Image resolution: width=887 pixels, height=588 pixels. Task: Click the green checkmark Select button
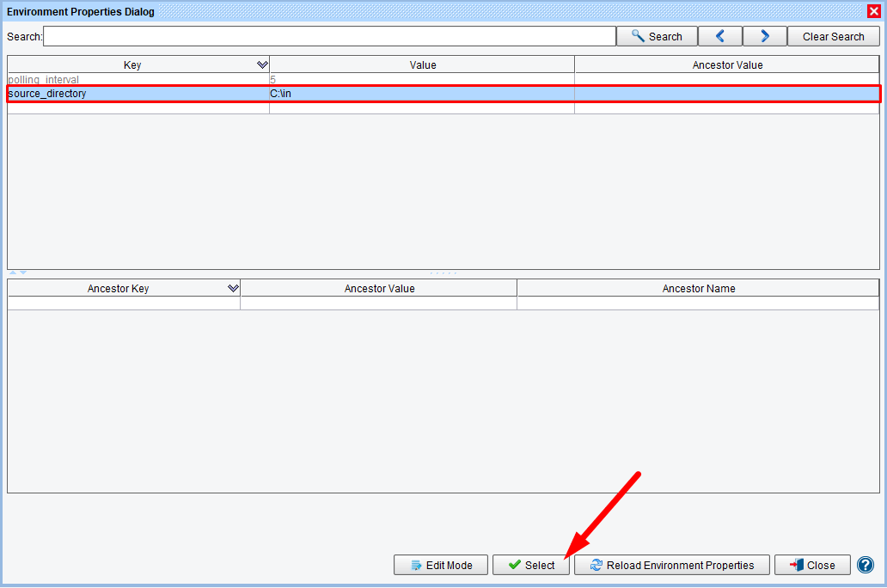point(531,565)
